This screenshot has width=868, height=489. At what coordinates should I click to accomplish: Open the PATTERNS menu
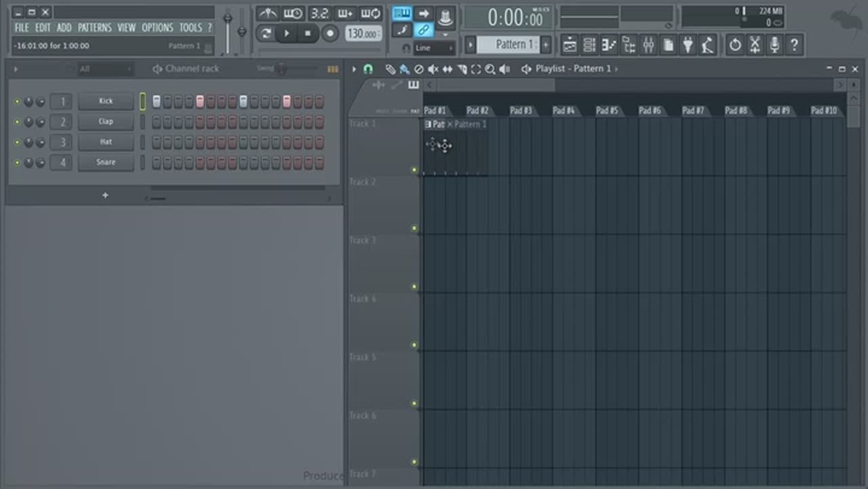pyautogui.click(x=94, y=28)
